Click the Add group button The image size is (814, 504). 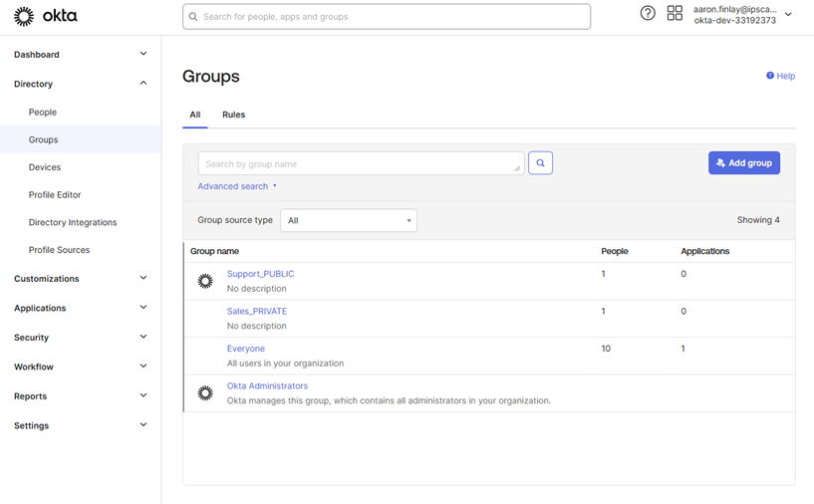tap(743, 163)
